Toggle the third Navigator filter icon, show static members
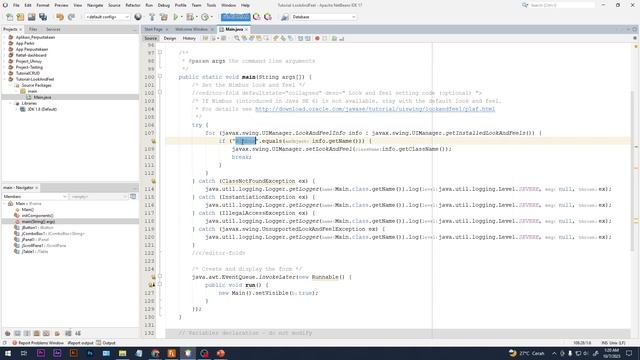640x360 pixels. tap(27, 333)
